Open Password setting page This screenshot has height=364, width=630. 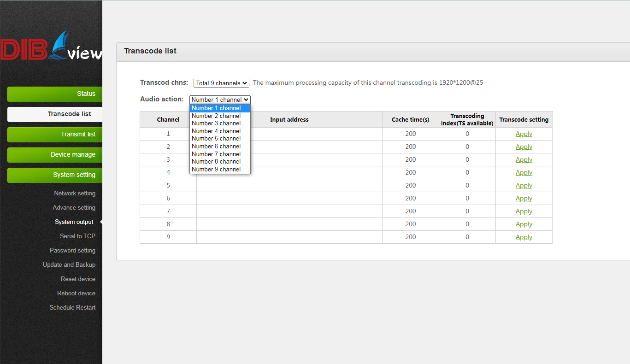point(72,251)
